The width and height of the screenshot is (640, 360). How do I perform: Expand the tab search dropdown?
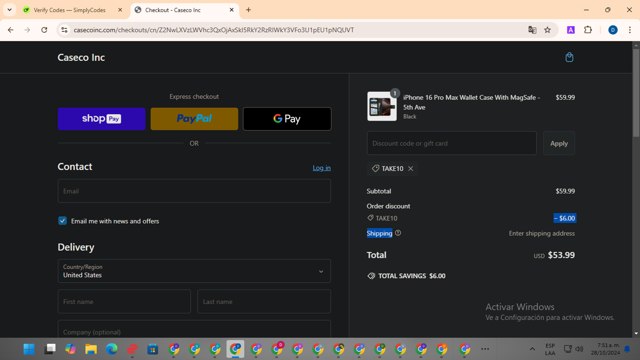[9, 10]
